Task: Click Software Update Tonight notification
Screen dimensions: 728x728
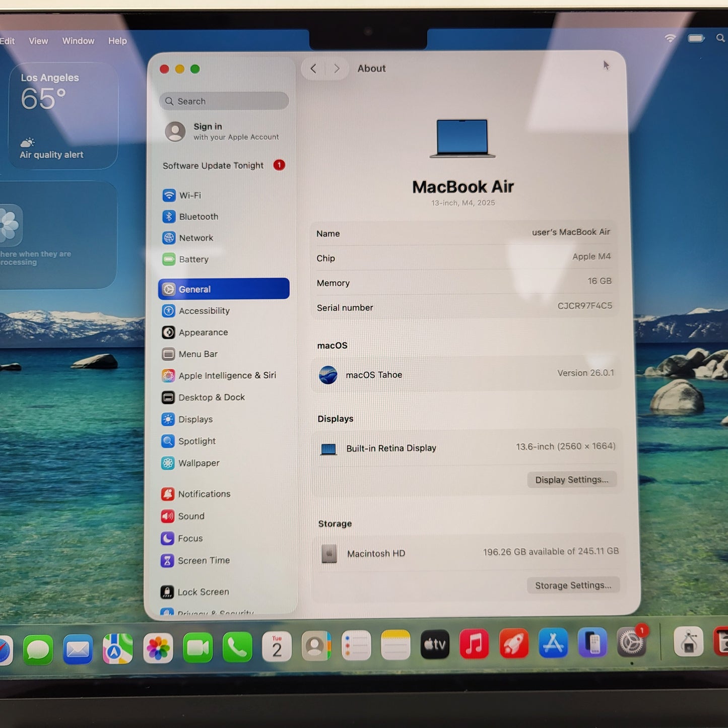Action: point(213,165)
